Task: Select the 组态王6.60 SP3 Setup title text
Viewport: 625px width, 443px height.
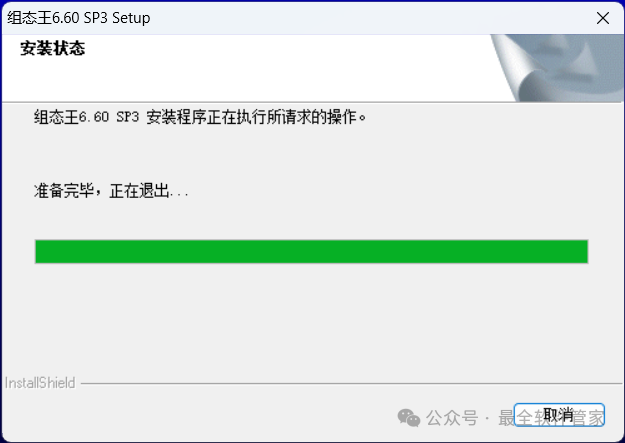Action: pyautogui.click(x=79, y=18)
